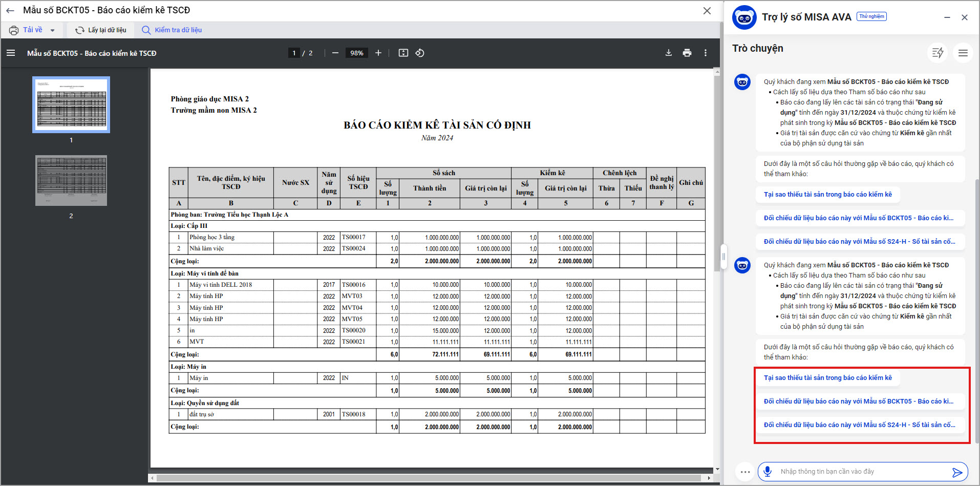Open latest reply's BCKT05 comparison suggestion
This screenshot has width=980, height=486.
click(x=861, y=402)
